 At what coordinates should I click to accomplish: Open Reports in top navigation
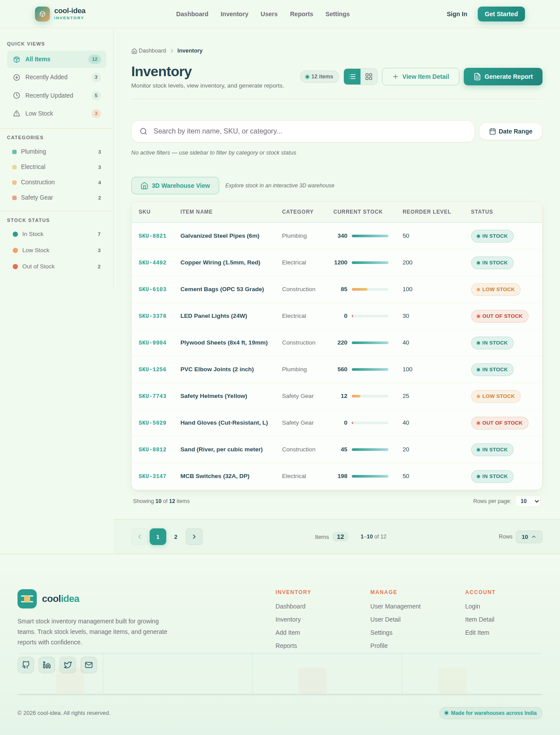coord(301,14)
